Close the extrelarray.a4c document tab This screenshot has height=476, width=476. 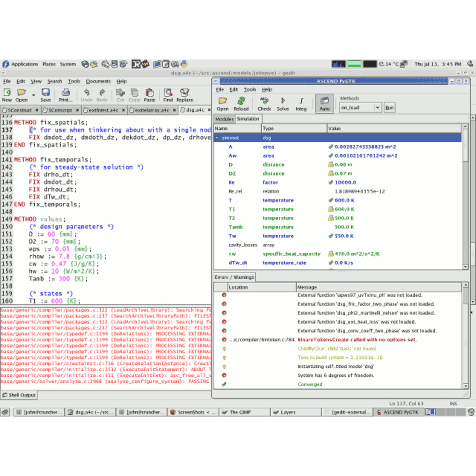(x=174, y=110)
